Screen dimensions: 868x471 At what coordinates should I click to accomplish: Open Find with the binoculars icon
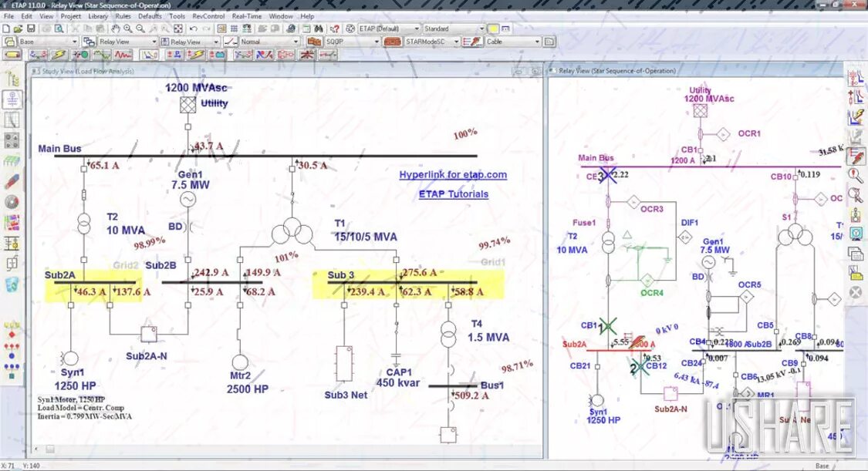(319, 29)
